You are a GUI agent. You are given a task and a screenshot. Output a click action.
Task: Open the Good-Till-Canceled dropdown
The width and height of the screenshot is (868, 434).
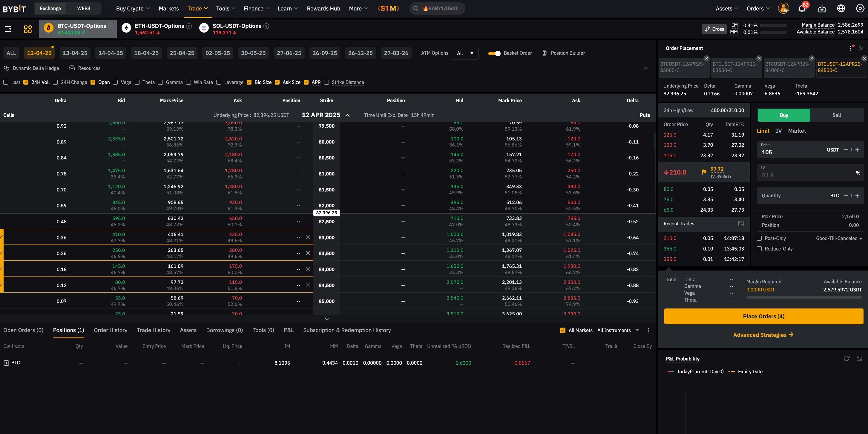coord(839,239)
